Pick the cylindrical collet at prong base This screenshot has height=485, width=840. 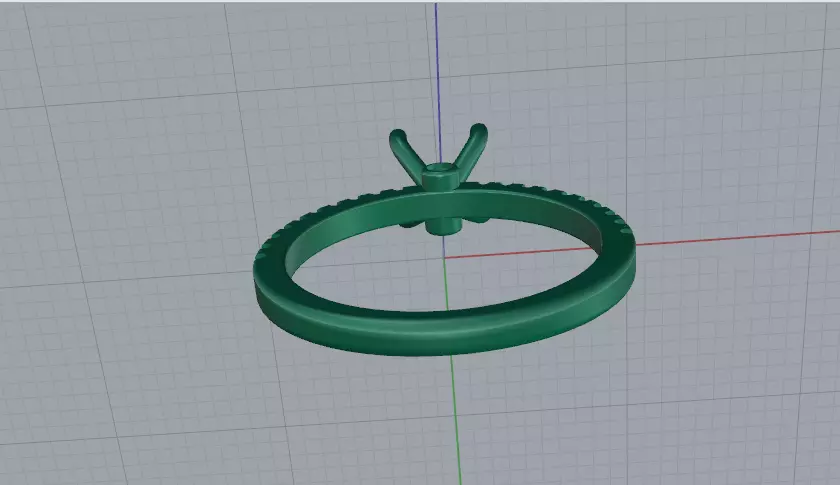[x=439, y=177]
